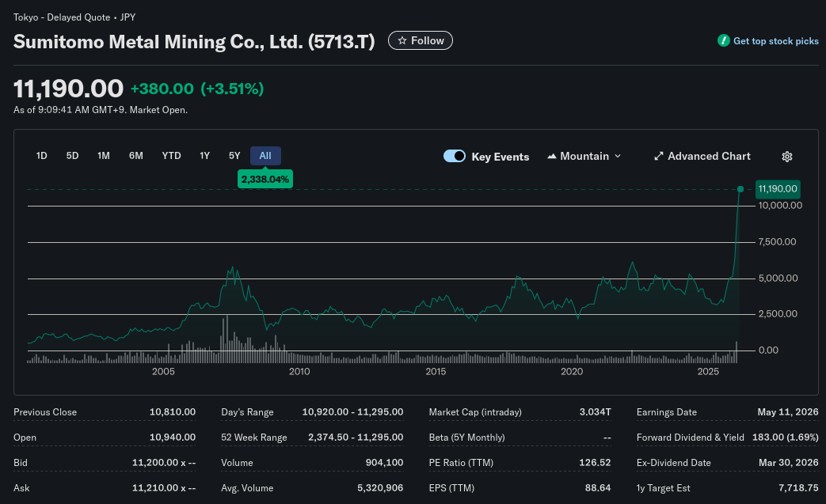
Task: Click the (+3.51%) percent change figure
Action: (232, 89)
